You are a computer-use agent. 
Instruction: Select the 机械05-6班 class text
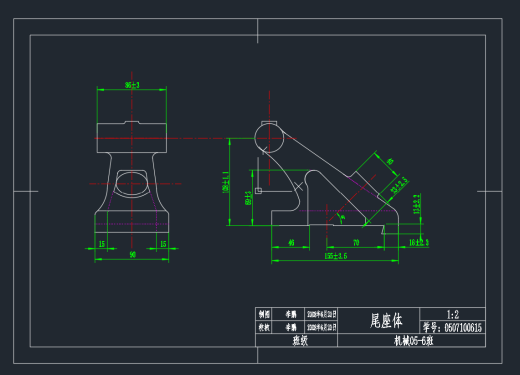click(x=413, y=341)
